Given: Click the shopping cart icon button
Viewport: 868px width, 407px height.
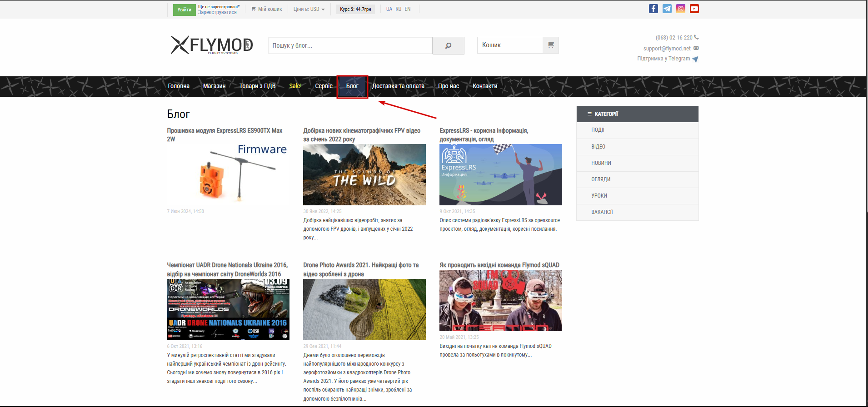Looking at the screenshot, I should click(551, 45).
